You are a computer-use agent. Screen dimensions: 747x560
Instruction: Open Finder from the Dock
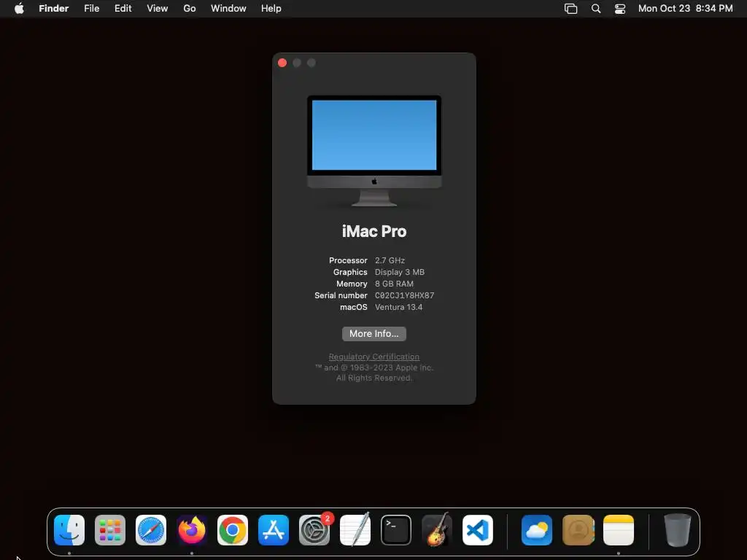[x=69, y=530]
